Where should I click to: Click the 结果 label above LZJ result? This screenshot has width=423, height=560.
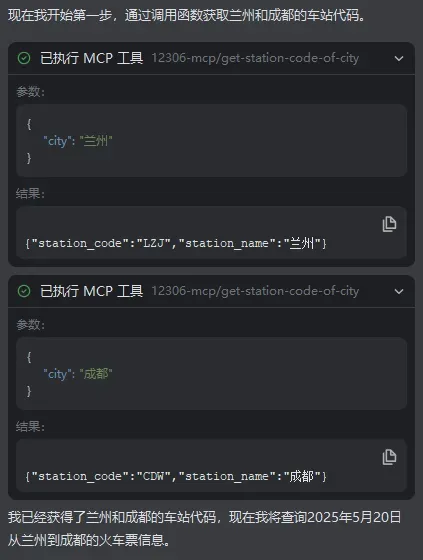tap(30, 194)
